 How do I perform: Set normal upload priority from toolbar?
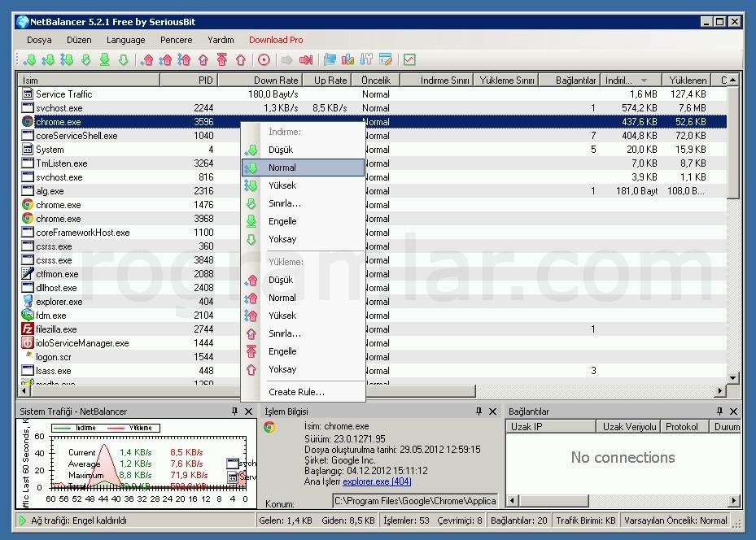[x=166, y=59]
